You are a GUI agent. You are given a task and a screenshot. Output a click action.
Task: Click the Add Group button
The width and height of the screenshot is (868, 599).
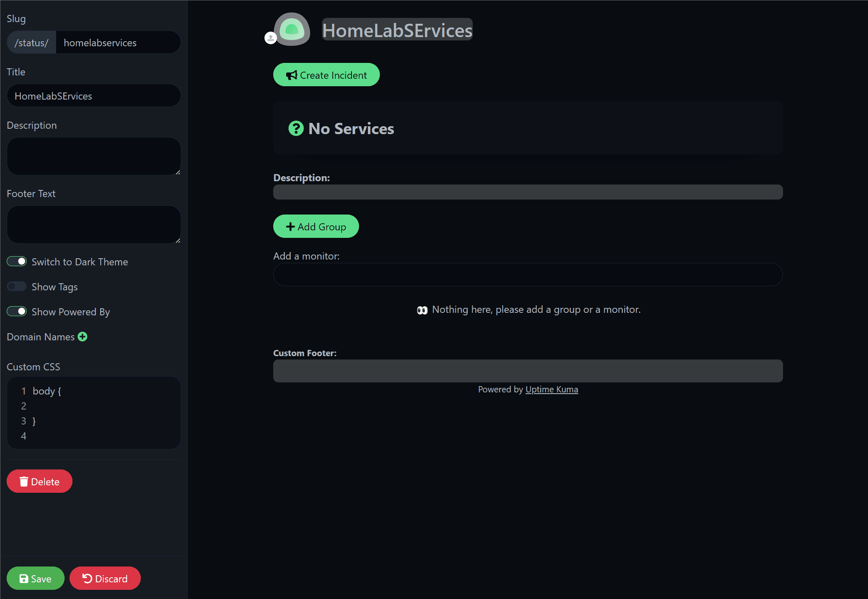pos(316,227)
